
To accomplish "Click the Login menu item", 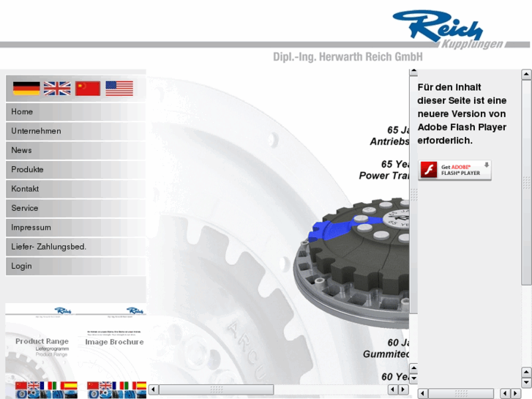I will click(76, 266).
